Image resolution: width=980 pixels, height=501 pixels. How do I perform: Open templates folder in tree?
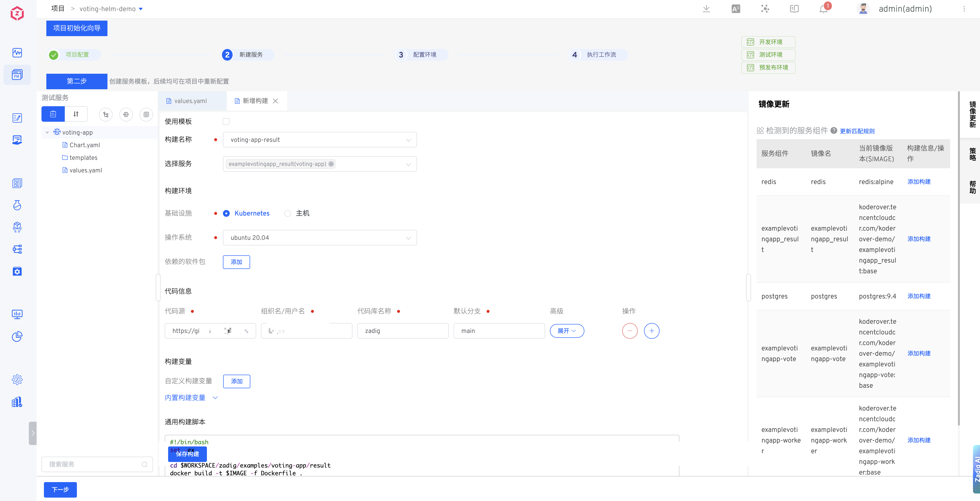(x=80, y=157)
